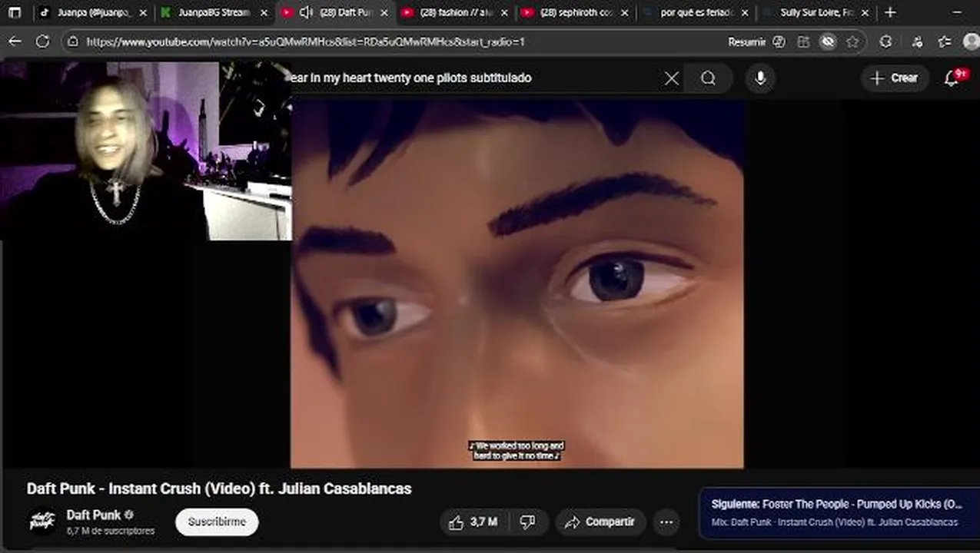
Task: Open YouTube notifications bell
Action: (x=952, y=78)
